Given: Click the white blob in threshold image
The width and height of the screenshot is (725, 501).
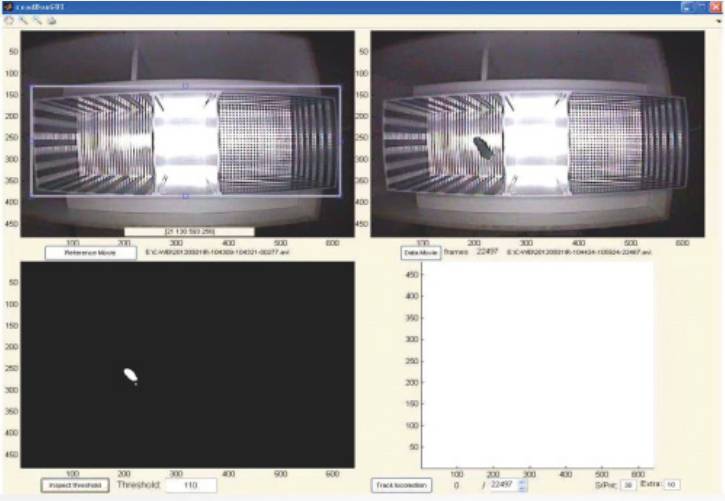Looking at the screenshot, I should pyautogui.click(x=130, y=375).
